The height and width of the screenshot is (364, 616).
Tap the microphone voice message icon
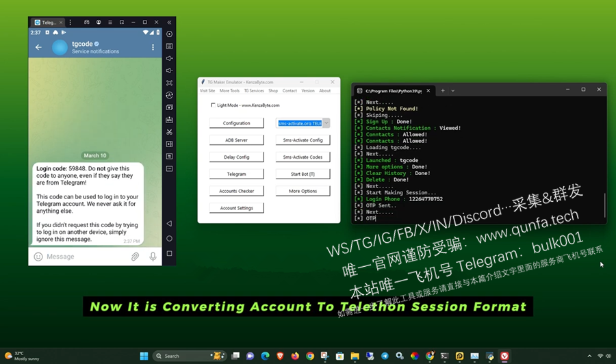coord(153,257)
